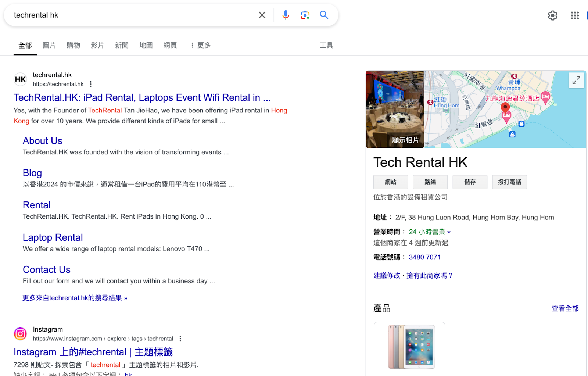Switch to the 網頁 tab
588x376 pixels.
coord(170,45)
